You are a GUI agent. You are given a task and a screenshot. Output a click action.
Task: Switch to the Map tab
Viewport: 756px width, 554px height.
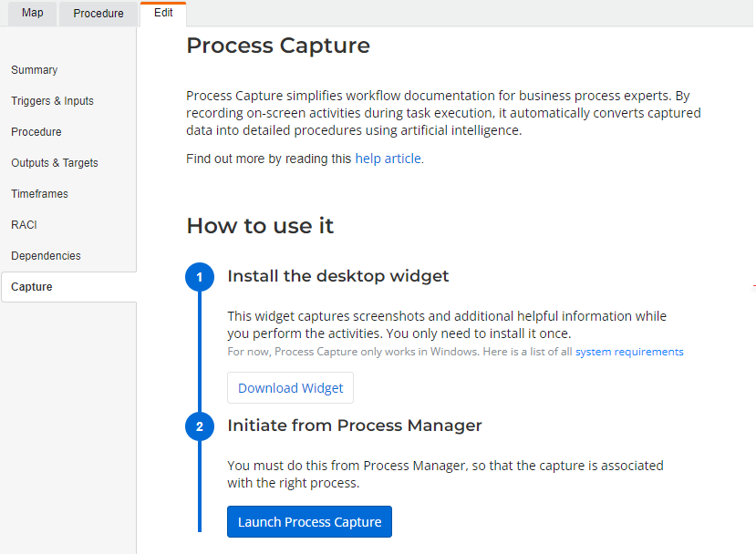pyautogui.click(x=32, y=13)
